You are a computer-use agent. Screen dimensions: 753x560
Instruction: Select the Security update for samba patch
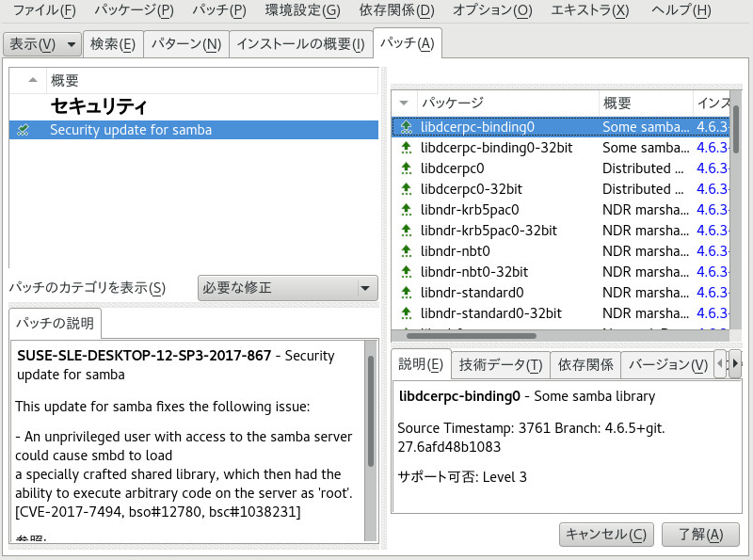point(194,130)
